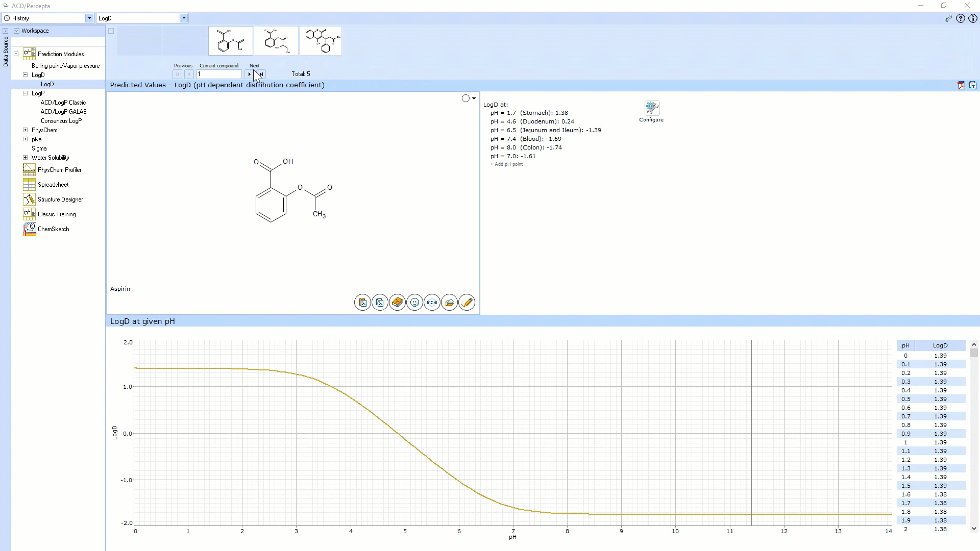Select Consensus LogP in the tree
Image resolution: width=980 pixels, height=551 pixels.
(x=61, y=121)
